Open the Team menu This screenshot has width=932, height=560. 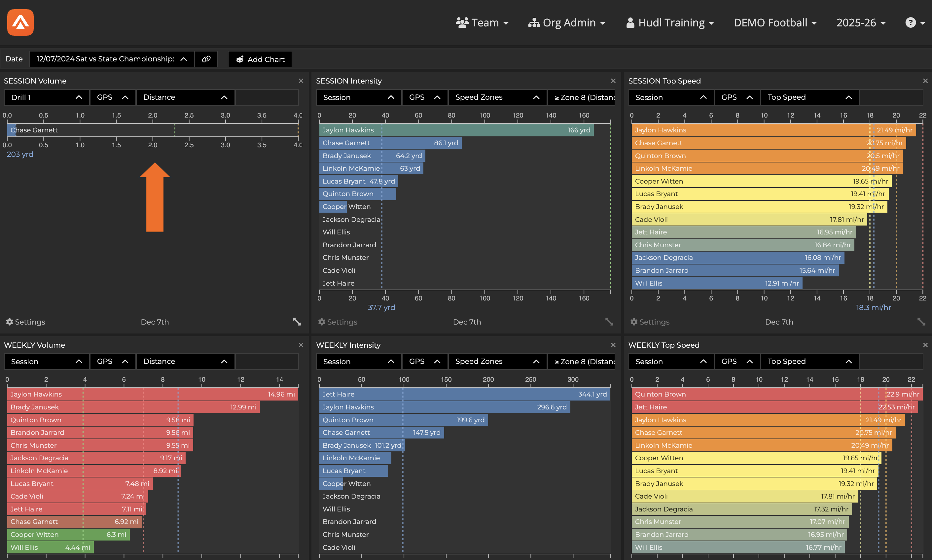(482, 23)
